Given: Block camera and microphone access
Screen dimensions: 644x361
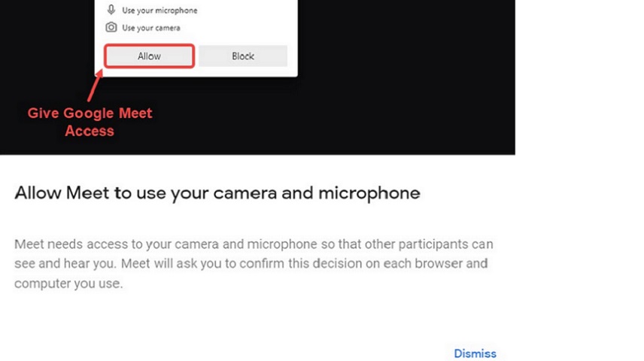Looking at the screenshot, I should (243, 56).
